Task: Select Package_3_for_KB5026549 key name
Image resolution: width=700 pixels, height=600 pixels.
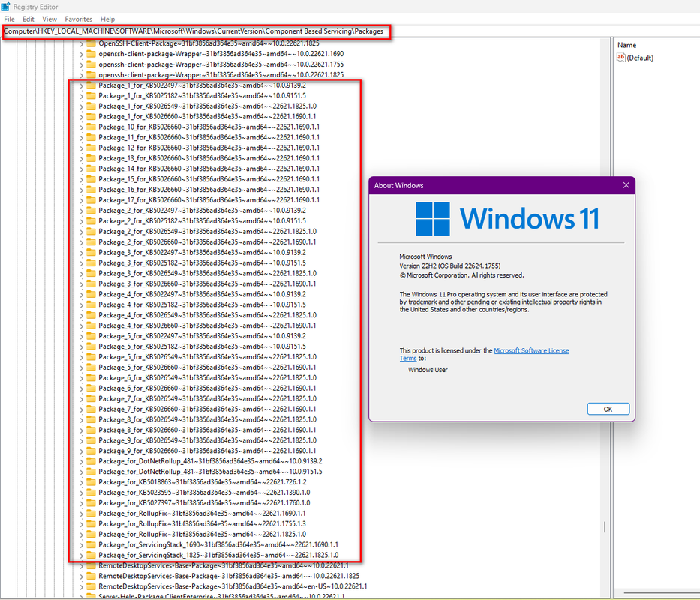Action: pyautogui.click(x=208, y=273)
